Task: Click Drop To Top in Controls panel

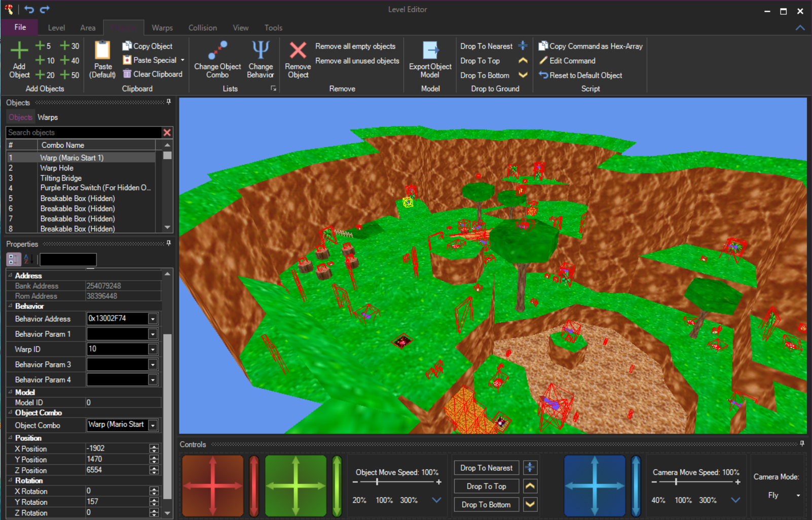Action: point(486,486)
